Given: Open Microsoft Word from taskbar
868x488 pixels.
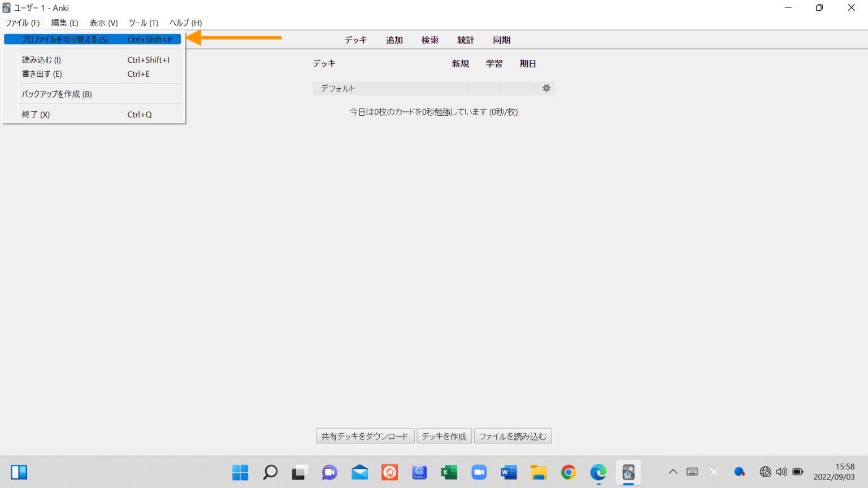Looking at the screenshot, I should click(509, 472).
